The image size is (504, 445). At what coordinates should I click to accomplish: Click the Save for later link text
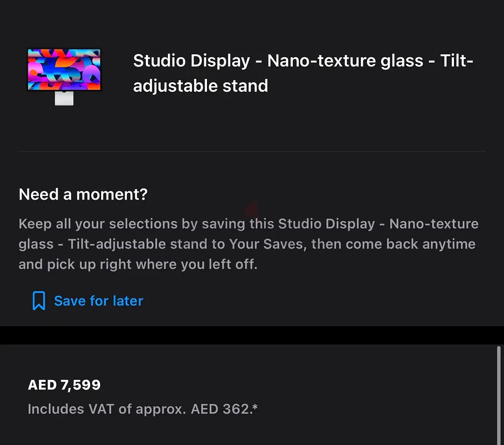click(x=98, y=301)
